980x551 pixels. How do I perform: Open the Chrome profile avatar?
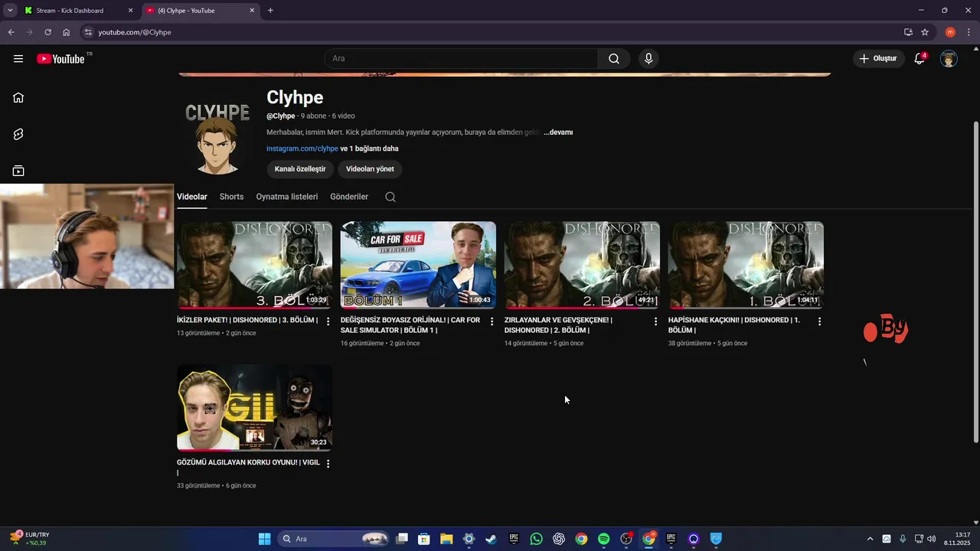point(950,32)
